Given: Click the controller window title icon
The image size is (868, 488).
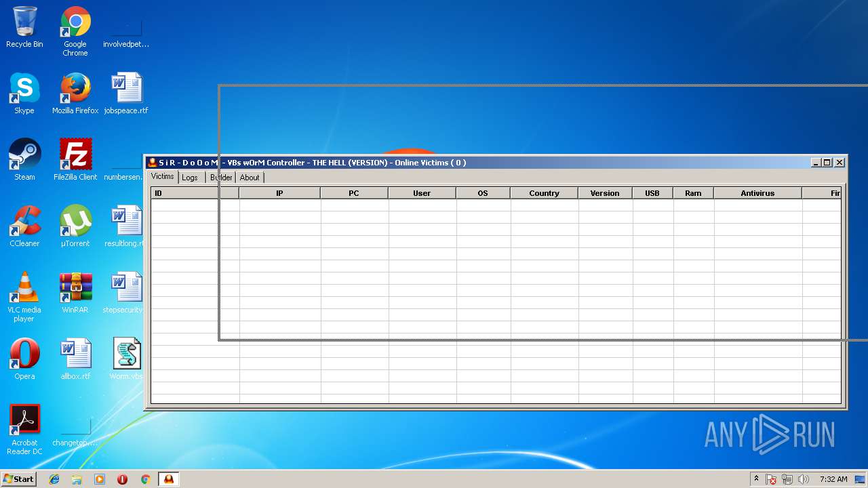Looking at the screenshot, I should (153, 163).
